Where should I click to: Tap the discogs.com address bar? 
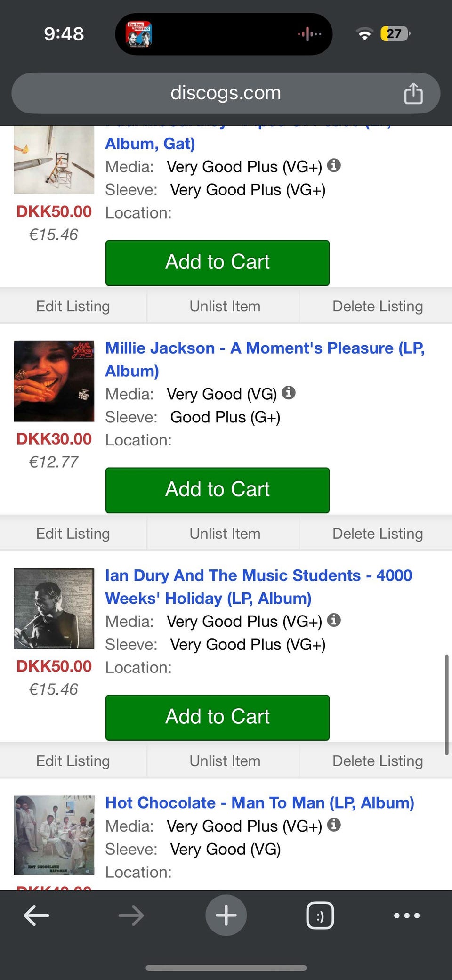coord(226,93)
